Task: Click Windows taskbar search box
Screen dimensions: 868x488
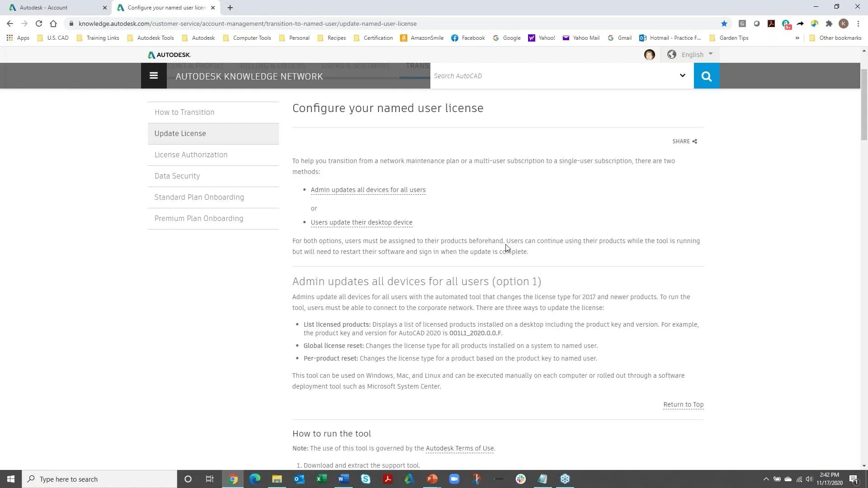Action: pos(99,479)
